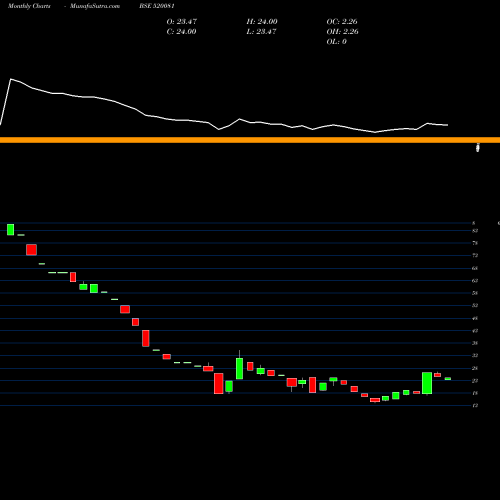Select the BSE 520081 symbol label
Screen dimensions: 500x500
coord(157,6)
